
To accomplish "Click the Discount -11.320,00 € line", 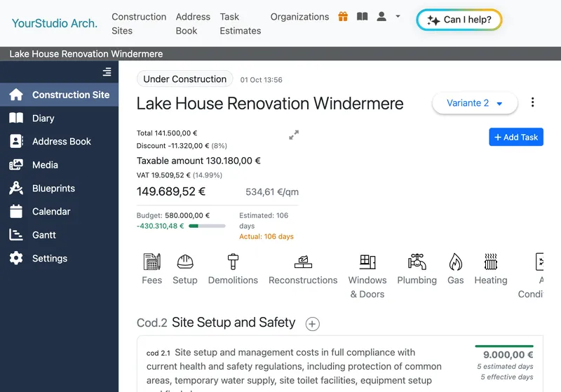I will coord(182,146).
